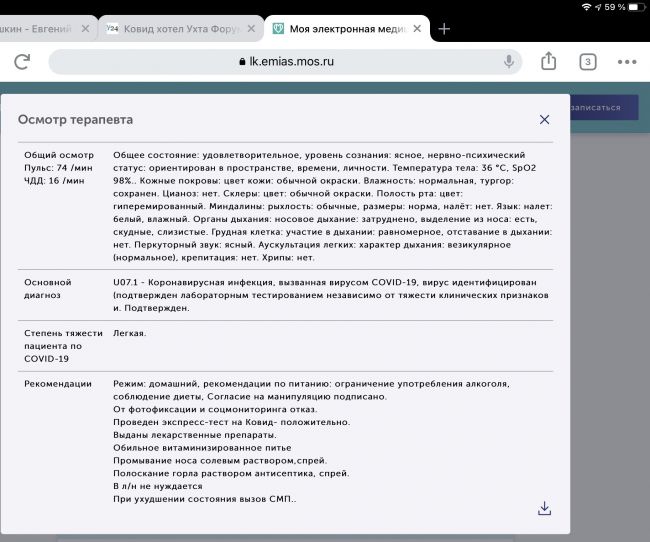Click the lk.emias.mos.ru address field
The height and width of the screenshot is (542, 650).
click(x=285, y=62)
